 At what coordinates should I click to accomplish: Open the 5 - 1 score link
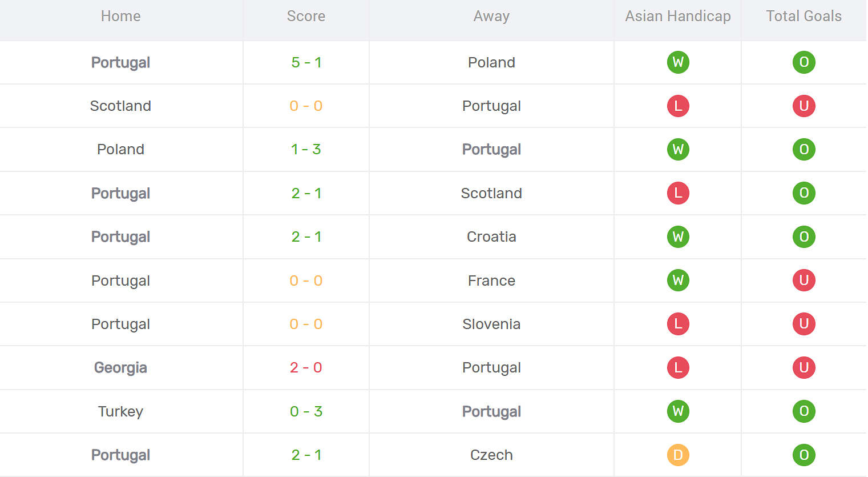tap(306, 62)
